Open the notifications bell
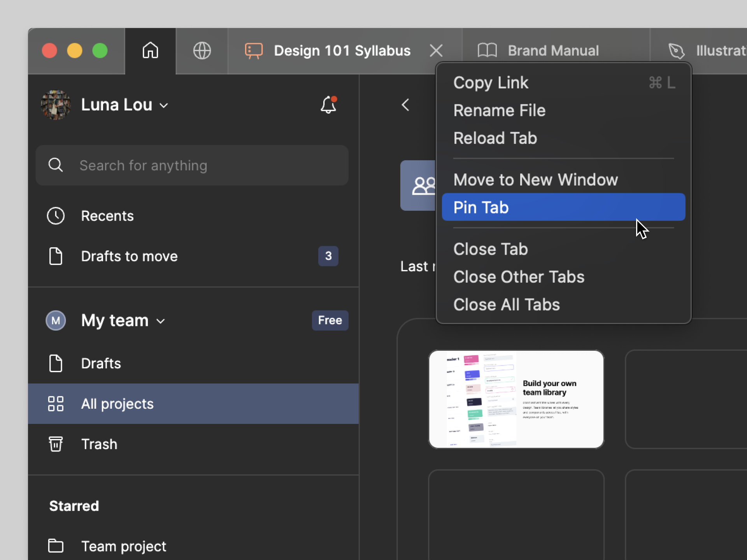Screen dimensions: 747x560 point(328,105)
